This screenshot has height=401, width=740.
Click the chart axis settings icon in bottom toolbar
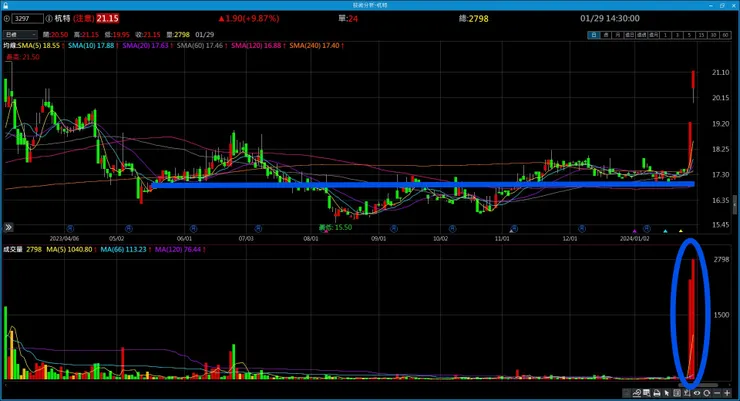click(x=687, y=393)
